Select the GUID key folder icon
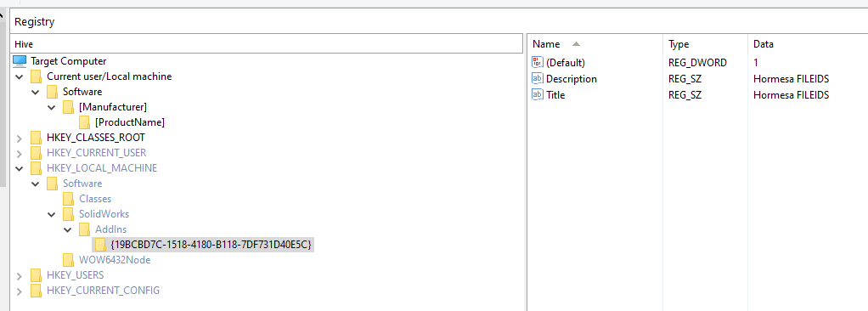The height and width of the screenshot is (311, 868). (100, 244)
